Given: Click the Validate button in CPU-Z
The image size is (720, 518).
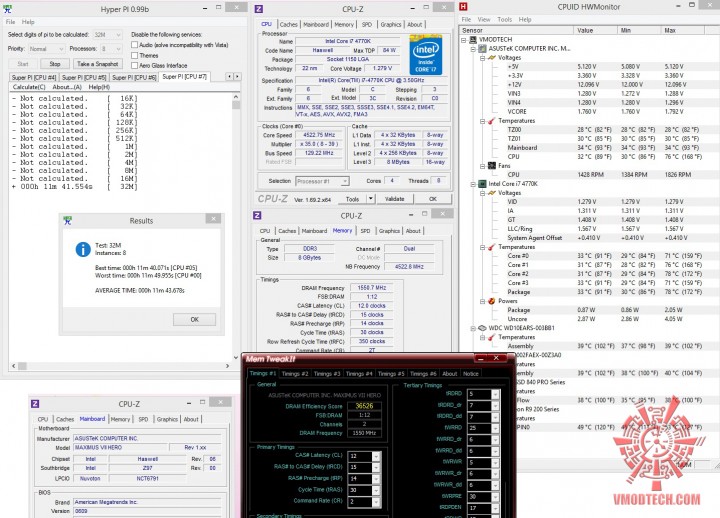Looking at the screenshot, I should 394,199.
